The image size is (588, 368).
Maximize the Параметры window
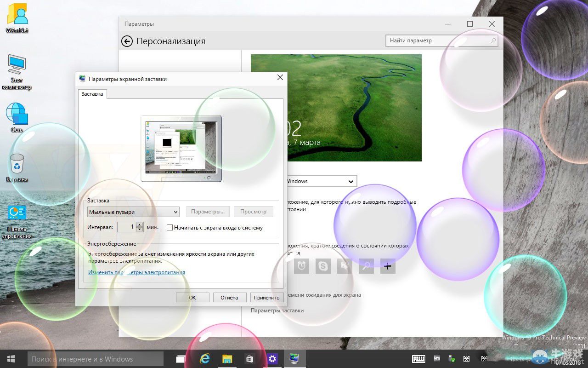(469, 24)
